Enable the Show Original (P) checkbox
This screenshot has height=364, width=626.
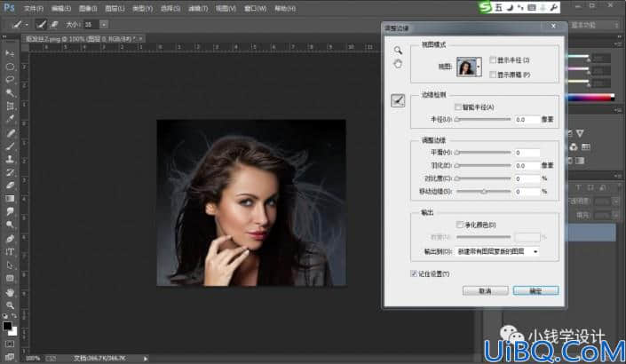[493, 75]
